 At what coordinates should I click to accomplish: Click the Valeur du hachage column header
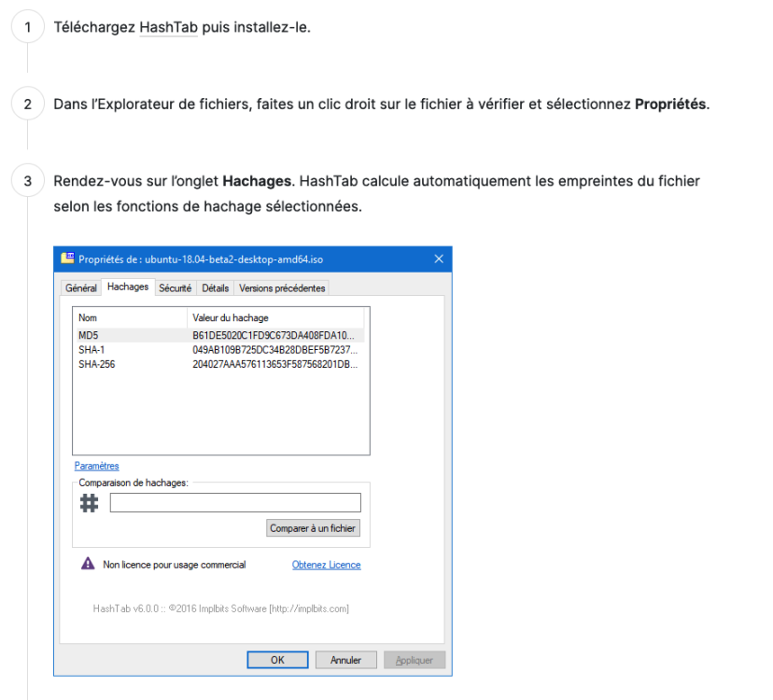(x=275, y=318)
